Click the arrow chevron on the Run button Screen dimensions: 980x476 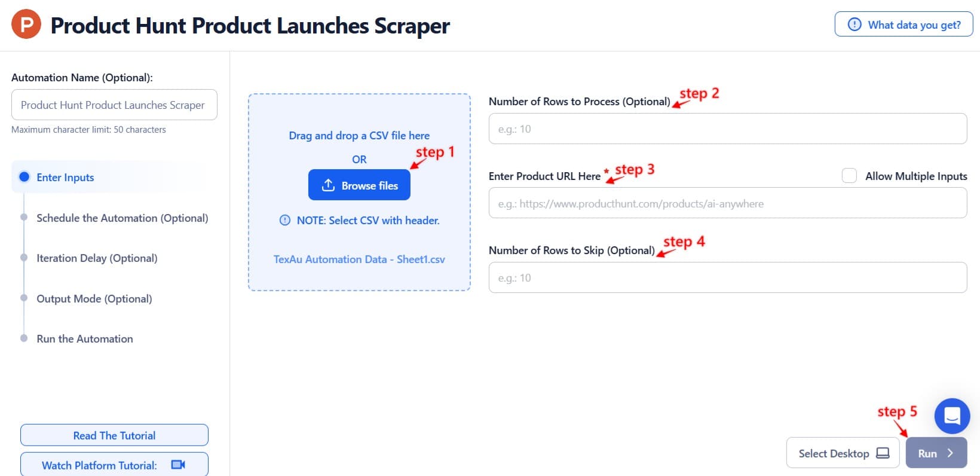[950, 453]
